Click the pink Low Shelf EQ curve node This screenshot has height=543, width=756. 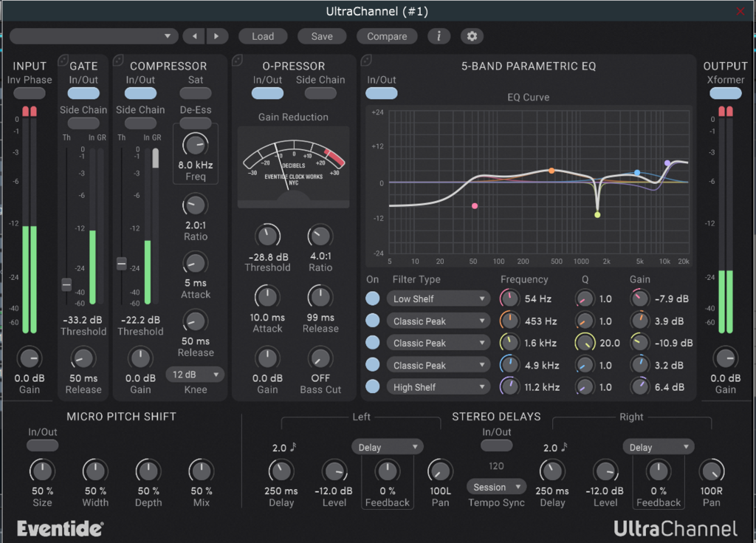click(x=475, y=206)
